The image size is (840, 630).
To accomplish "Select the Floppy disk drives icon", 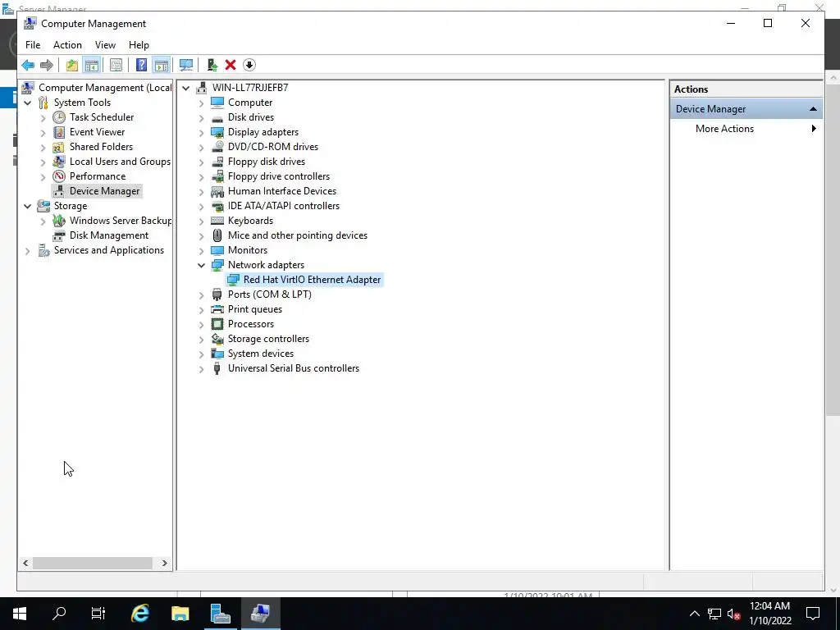I will tap(217, 162).
